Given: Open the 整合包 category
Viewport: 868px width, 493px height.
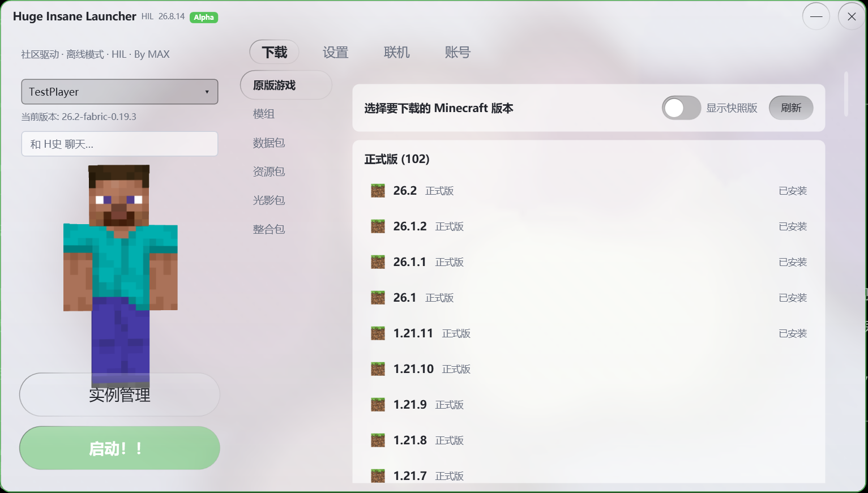Looking at the screenshot, I should click(x=269, y=229).
